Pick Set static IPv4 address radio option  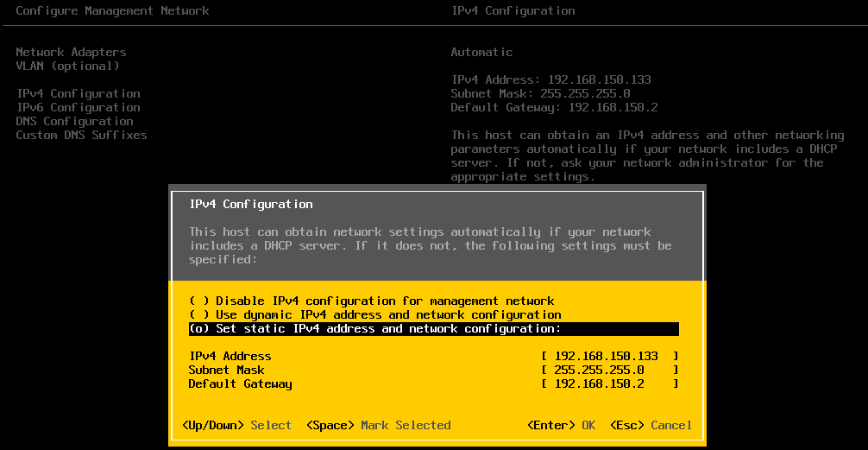pos(374,329)
